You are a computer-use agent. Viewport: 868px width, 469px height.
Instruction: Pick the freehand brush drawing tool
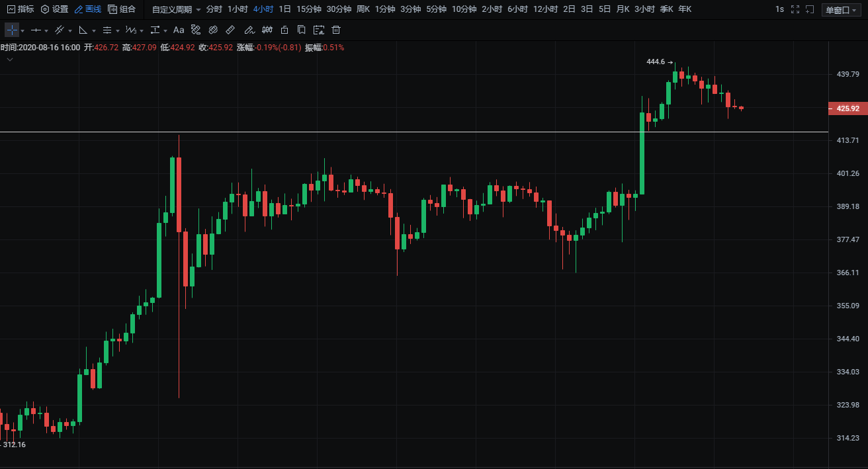click(249, 30)
